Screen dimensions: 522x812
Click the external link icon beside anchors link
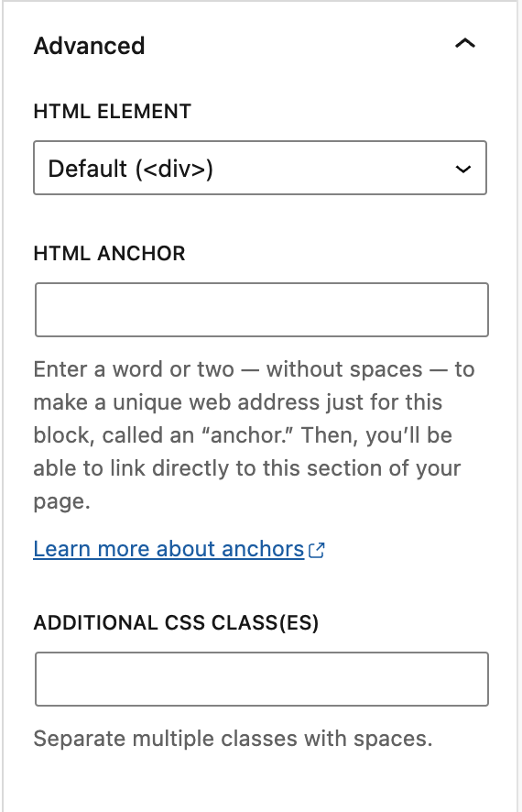317,550
